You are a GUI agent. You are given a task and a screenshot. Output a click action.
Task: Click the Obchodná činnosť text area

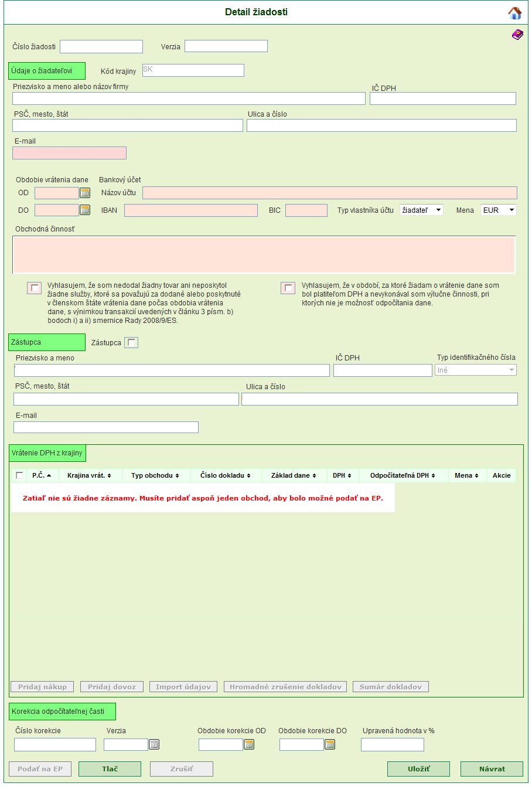pos(264,255)
